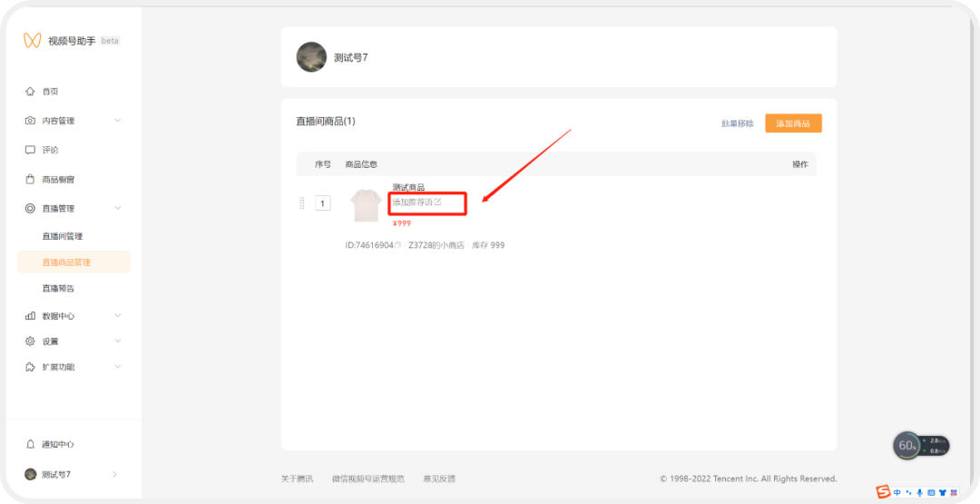
Task: Click the comment bubble icon beside 评论
Action: point(30,150)
